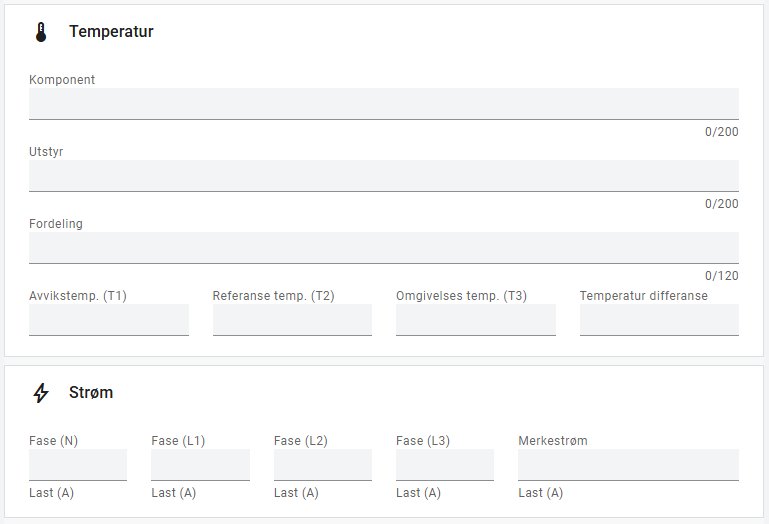Focus the Komponent input field
This screenshot has height=524, width=769.
click(x=384, y=104)
